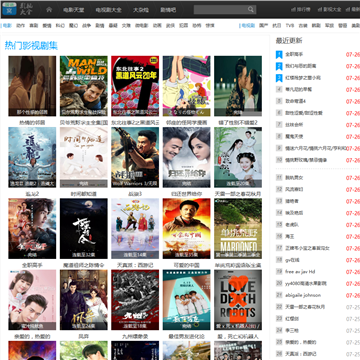Select the rank 3 blue bookmark badge
The image size is (360, 360).
[x=279, y=78]
